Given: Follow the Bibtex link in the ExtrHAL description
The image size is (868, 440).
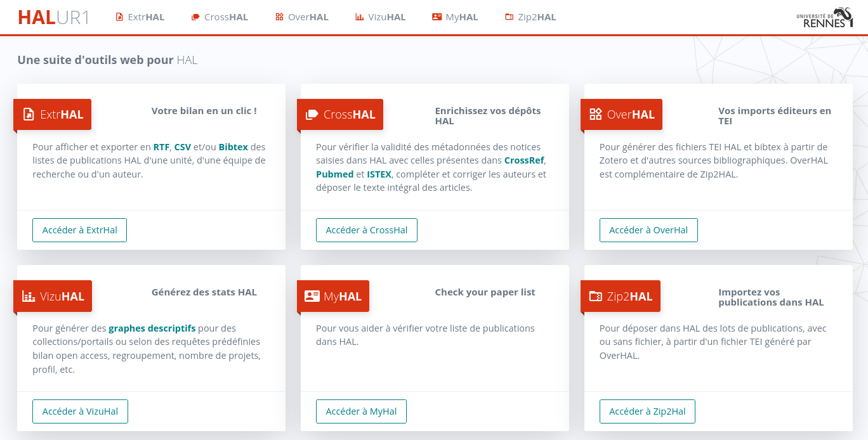Looking at the screenshot, I should (233, 147).
